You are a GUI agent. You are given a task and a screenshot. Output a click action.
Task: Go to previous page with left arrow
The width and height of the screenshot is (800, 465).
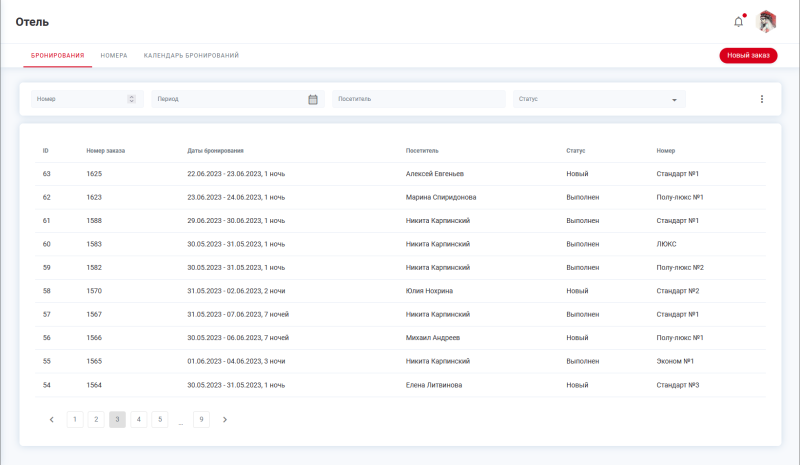click(x=52, y=420)
